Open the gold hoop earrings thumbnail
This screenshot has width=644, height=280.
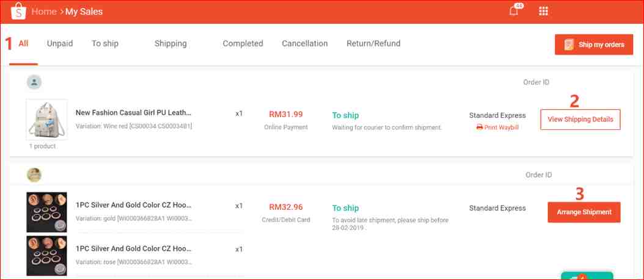click(46, 212)
